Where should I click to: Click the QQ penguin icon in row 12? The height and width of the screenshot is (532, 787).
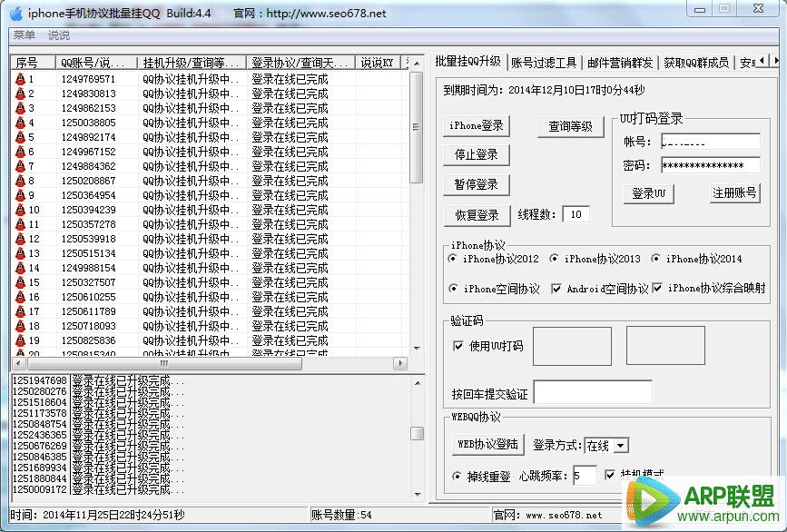(21, 239)
